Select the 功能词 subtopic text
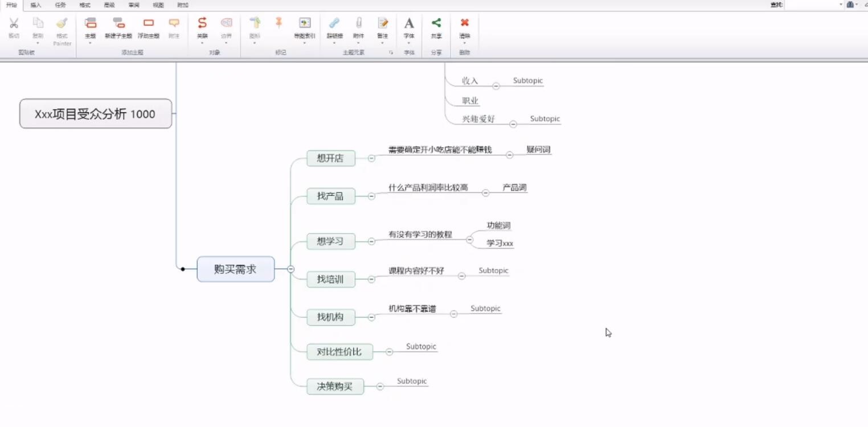Viewport: 868px width, 427px height. pos(498,225)
